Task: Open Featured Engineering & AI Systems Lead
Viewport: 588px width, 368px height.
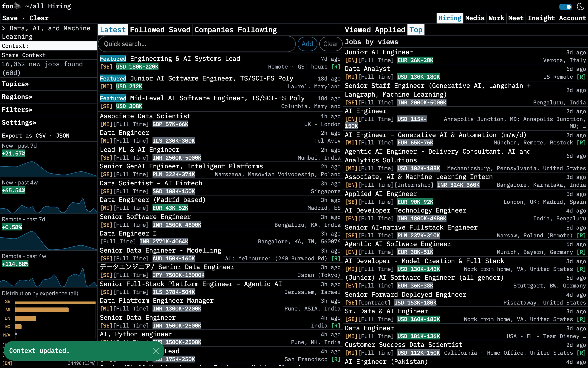Action: pos(220,63)
